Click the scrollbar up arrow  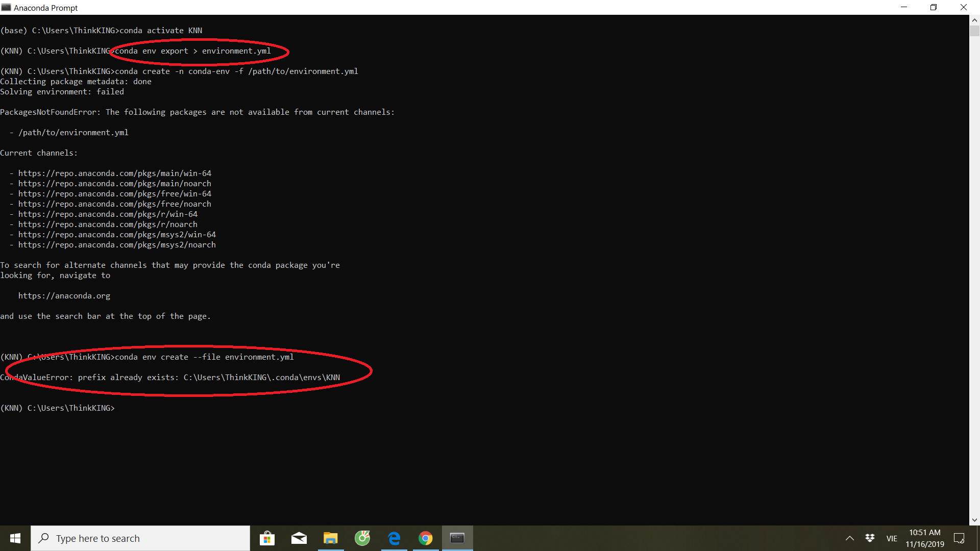point(974,20)
